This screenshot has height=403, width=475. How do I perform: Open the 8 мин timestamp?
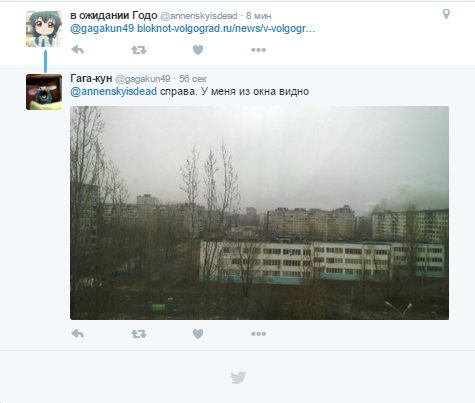click(259, 16)
